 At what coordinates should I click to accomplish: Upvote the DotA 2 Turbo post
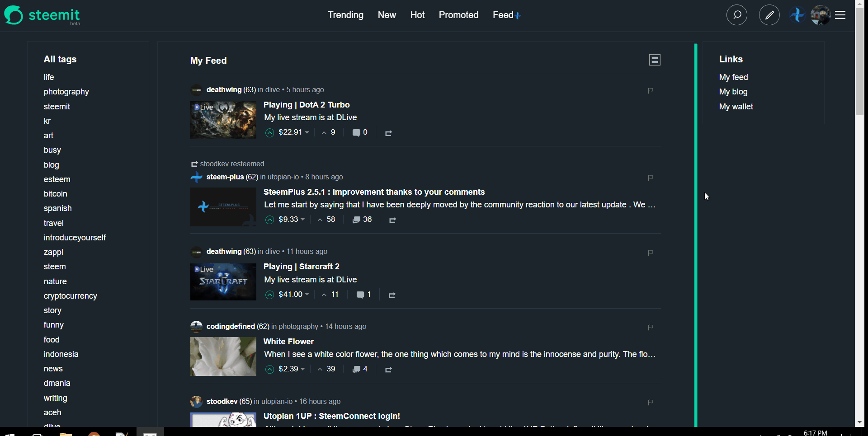(270, 132)
